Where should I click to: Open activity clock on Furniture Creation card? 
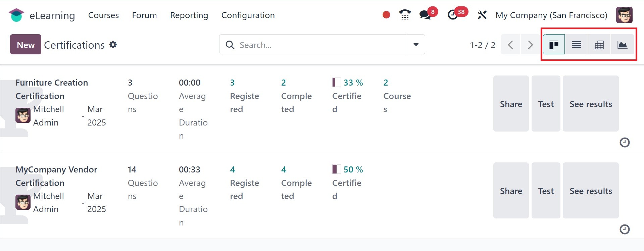coord(624,143)
